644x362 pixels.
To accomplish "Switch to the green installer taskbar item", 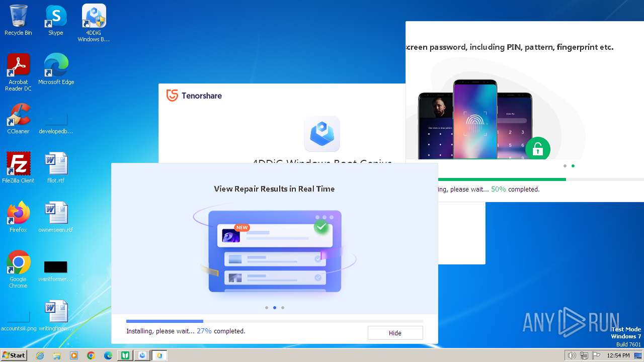I will [x=125, y=355].
